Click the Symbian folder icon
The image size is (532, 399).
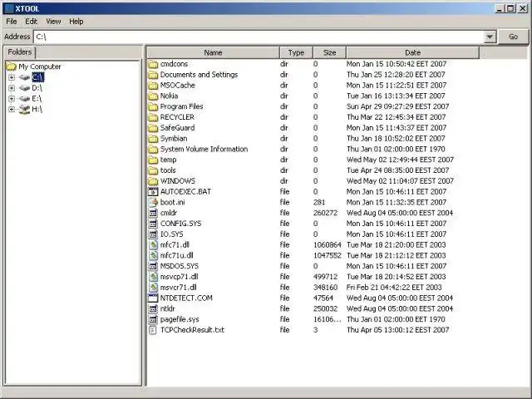click(x=153, y=139)
